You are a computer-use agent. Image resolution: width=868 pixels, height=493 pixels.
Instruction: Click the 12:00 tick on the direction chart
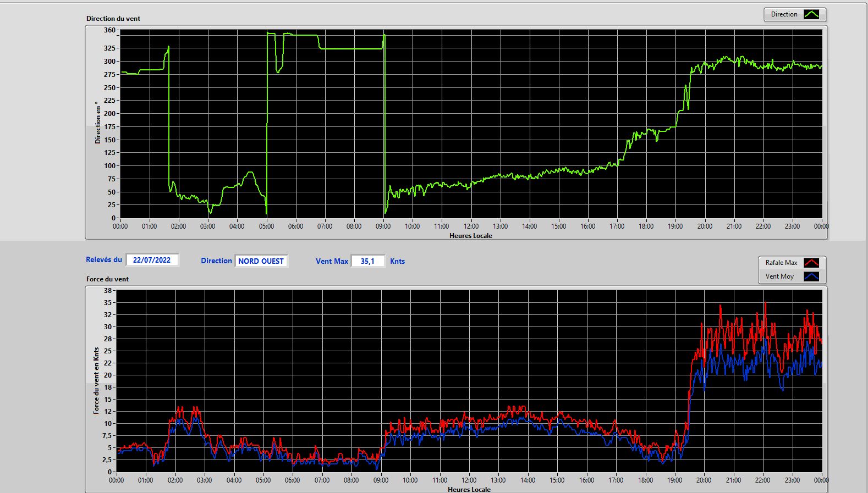coord(471,226)
